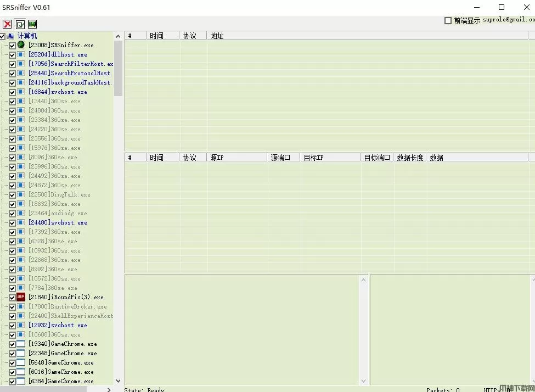Click the red X toolbar icon
Image resolution: width=535 pixels, height=392 pixels.
[x=7, y=24]
